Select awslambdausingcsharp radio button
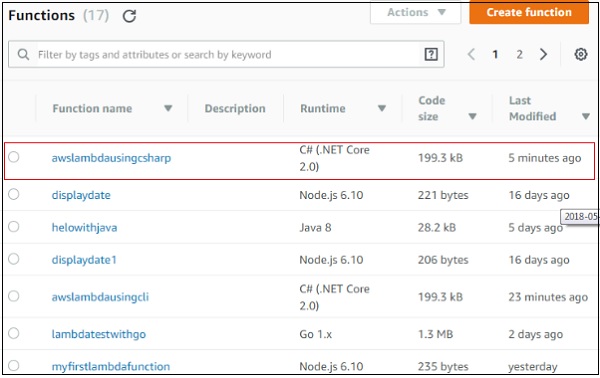 tap(14, 157)
